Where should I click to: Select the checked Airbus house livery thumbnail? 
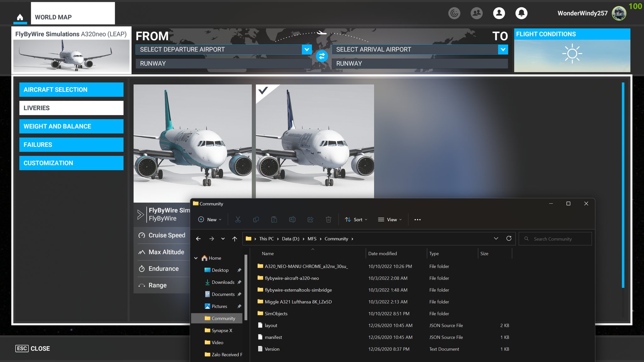315,141
